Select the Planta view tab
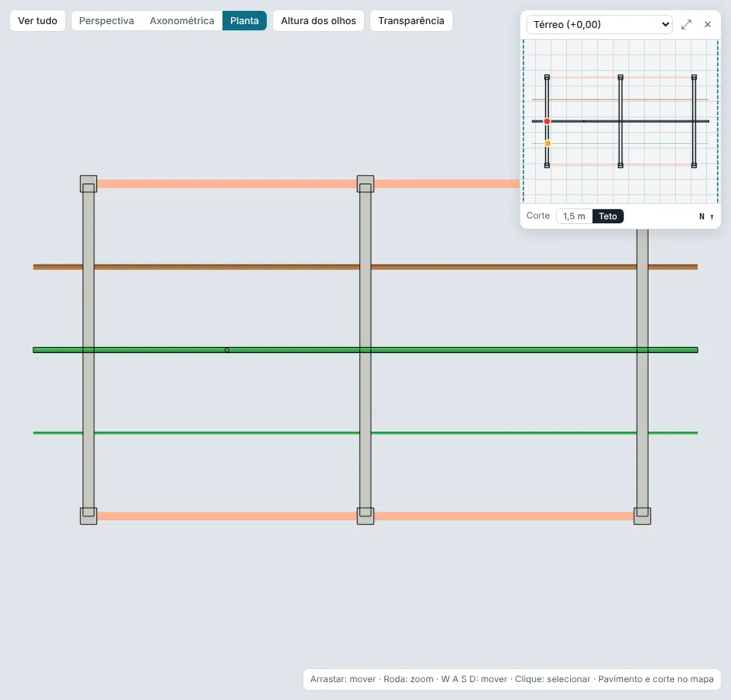This screenshot has width=731, height=700. 244,21
